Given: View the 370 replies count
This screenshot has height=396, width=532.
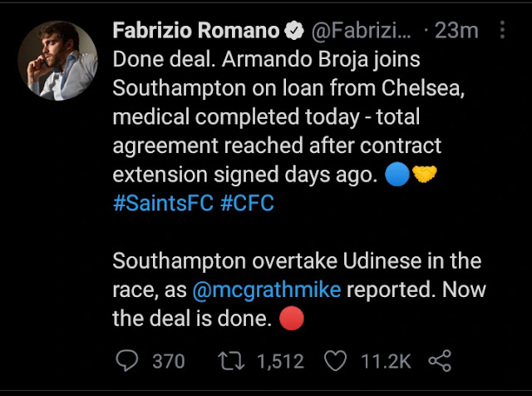Looking at the screenshot, I should [168, 360].
